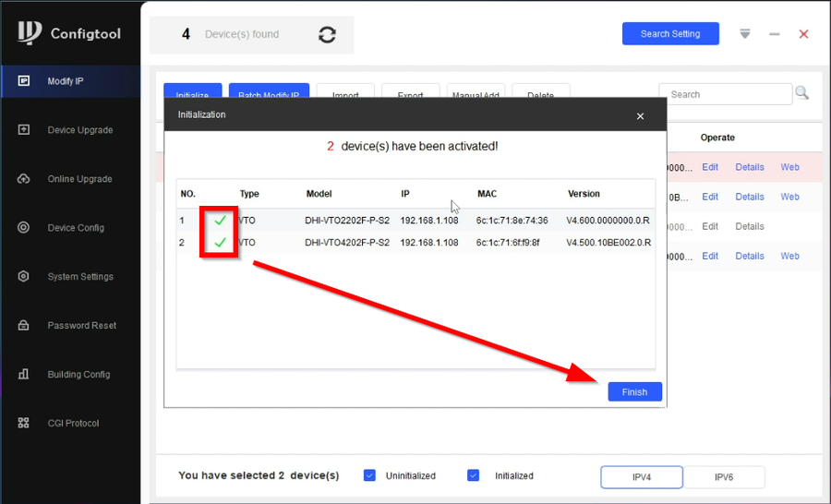Click the IP column header

pos(405,194)
